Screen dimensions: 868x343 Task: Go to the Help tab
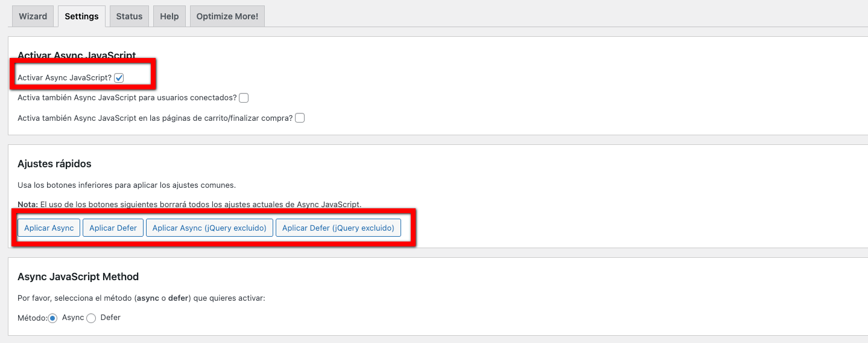click(169, 16)
